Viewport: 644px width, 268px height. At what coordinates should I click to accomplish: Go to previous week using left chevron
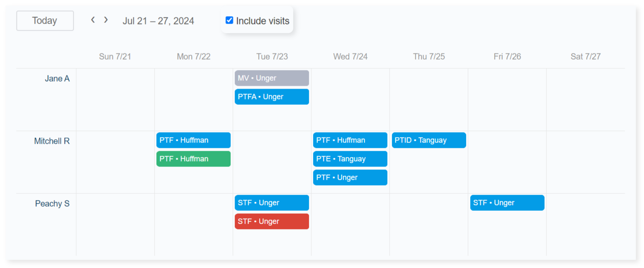click(93, 20)
